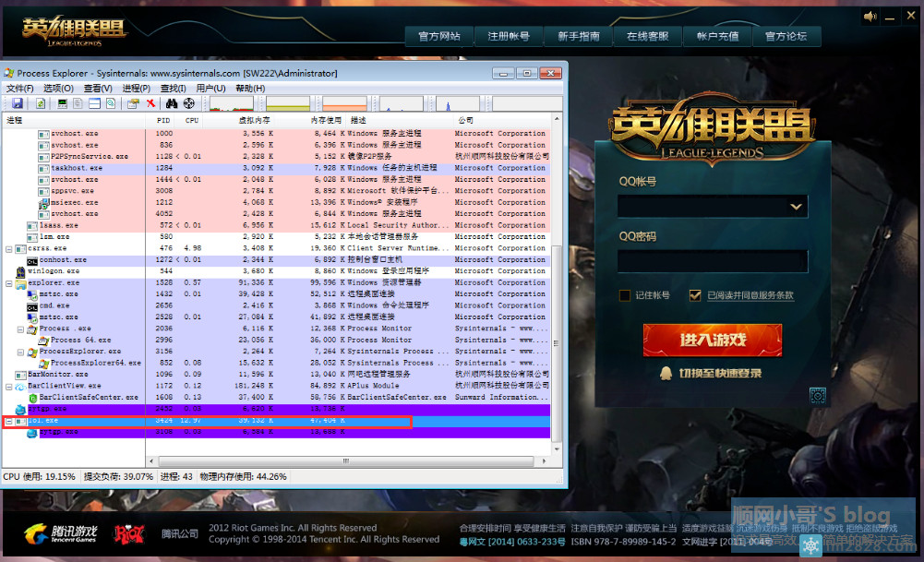Image resolution: width=924 pixels, height=562 pixels.
Task: Click the Refresh Now toolbar icon
Action: point(41,103)
